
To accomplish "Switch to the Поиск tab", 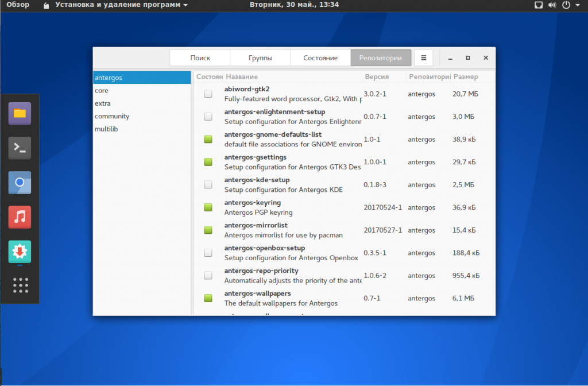I will click(x=200, y=58).
